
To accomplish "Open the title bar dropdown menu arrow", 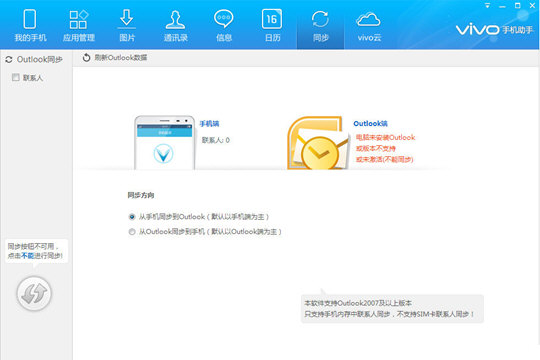I will 487,6.
